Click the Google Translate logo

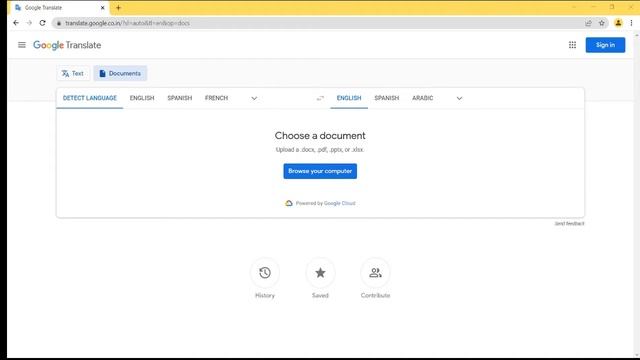(x=67, y=45)
